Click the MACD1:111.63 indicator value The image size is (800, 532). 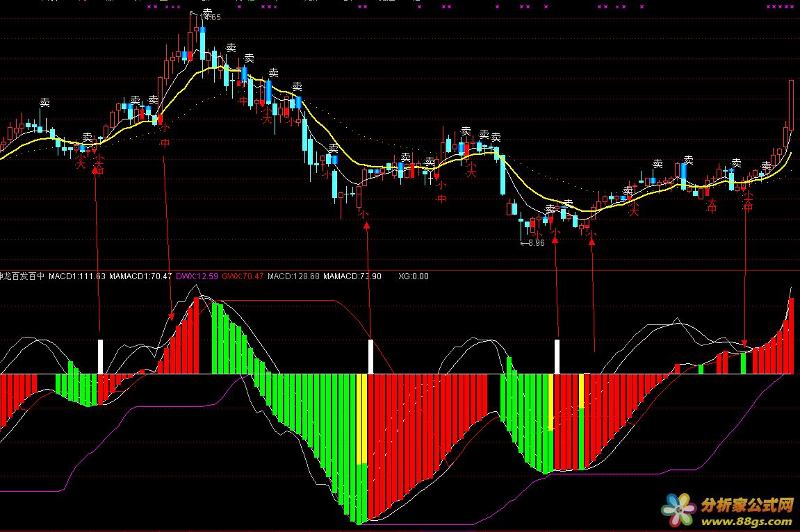click(x=77, y=276)
